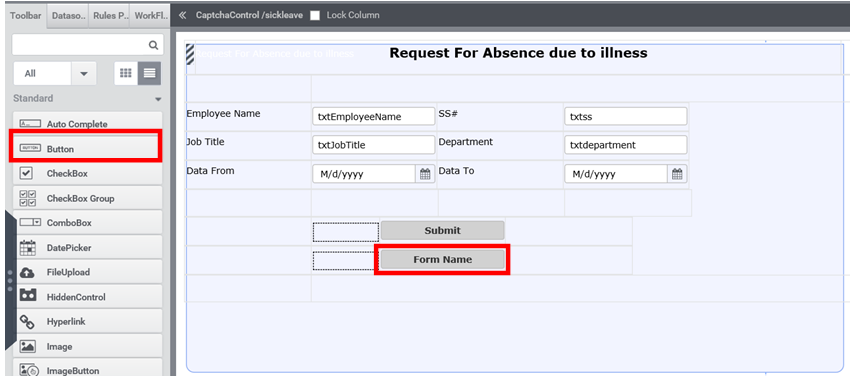Click the Submit button on form
This screenshot has height=379, width=850.
tap(442, 230)
